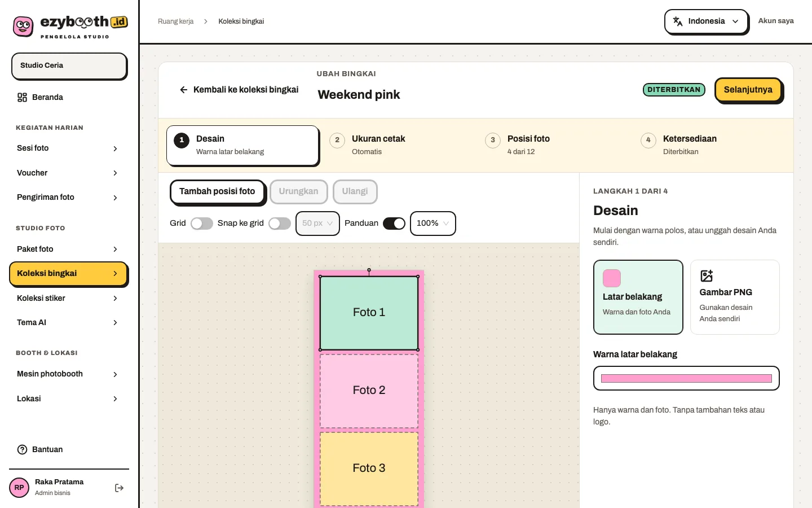Image resolution: width=812 pixels, height=508 pixels.
Task: Click the Studio Ceria selector
Action: (x=69, y=66)
